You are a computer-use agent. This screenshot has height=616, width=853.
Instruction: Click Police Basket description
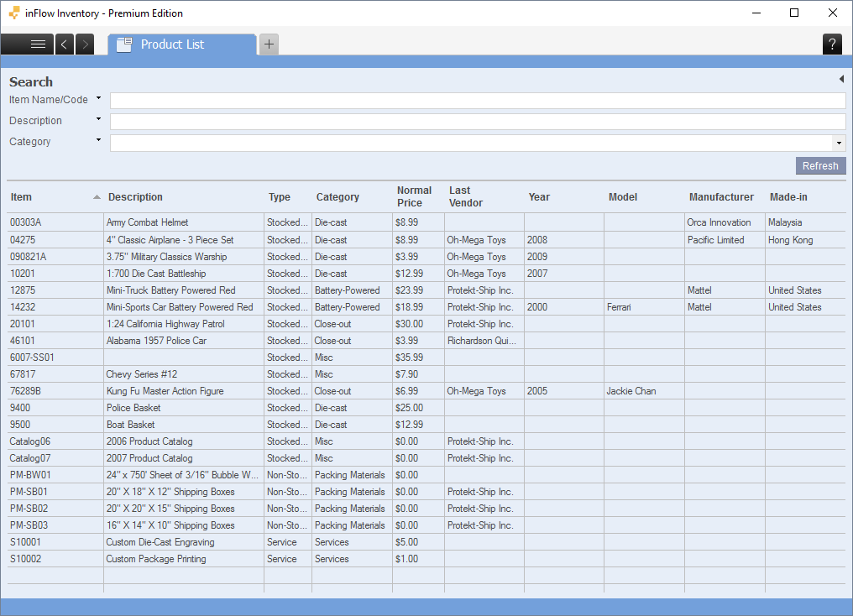point(133,408)
